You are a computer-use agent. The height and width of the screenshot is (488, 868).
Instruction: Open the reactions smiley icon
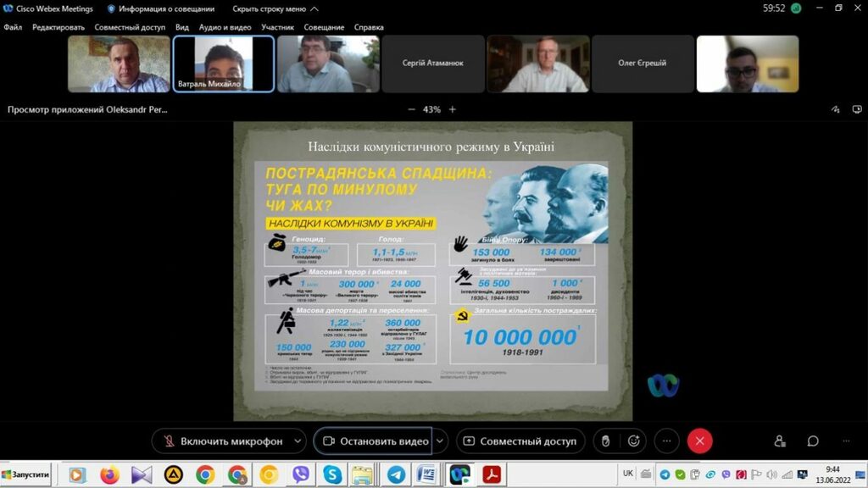coord(633,441)
